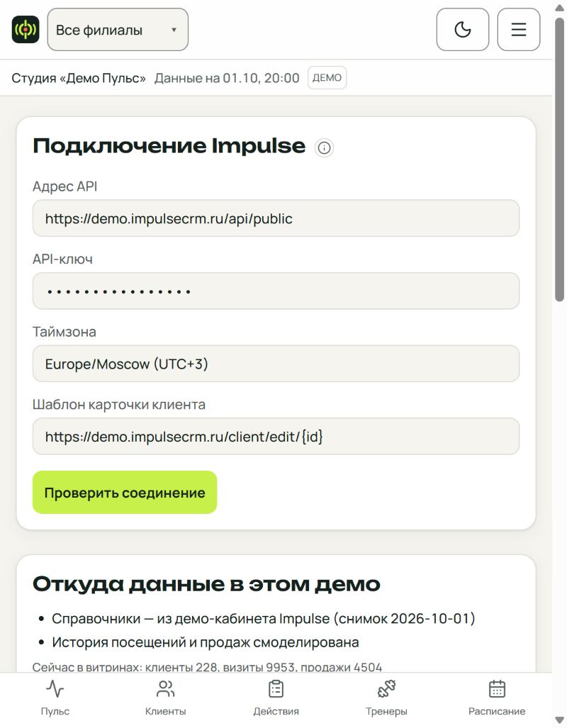Click the 'Шаблон карточки клиента' field
Viewport: 567px width, 728px height.
276,437
